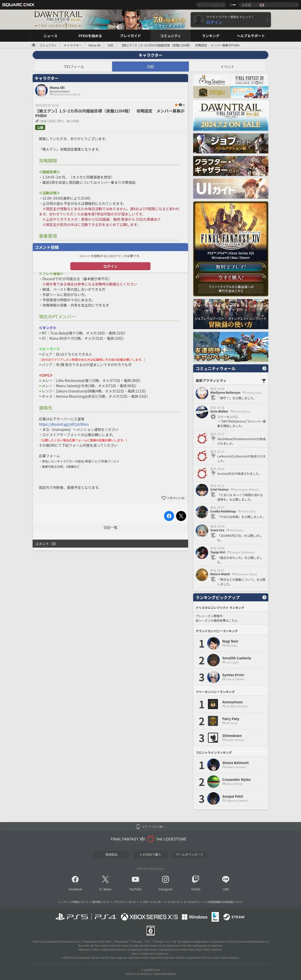This screenshot has height=980, width=301.
Task: Open the FORUM banner icon
Action: coord(212,92)
